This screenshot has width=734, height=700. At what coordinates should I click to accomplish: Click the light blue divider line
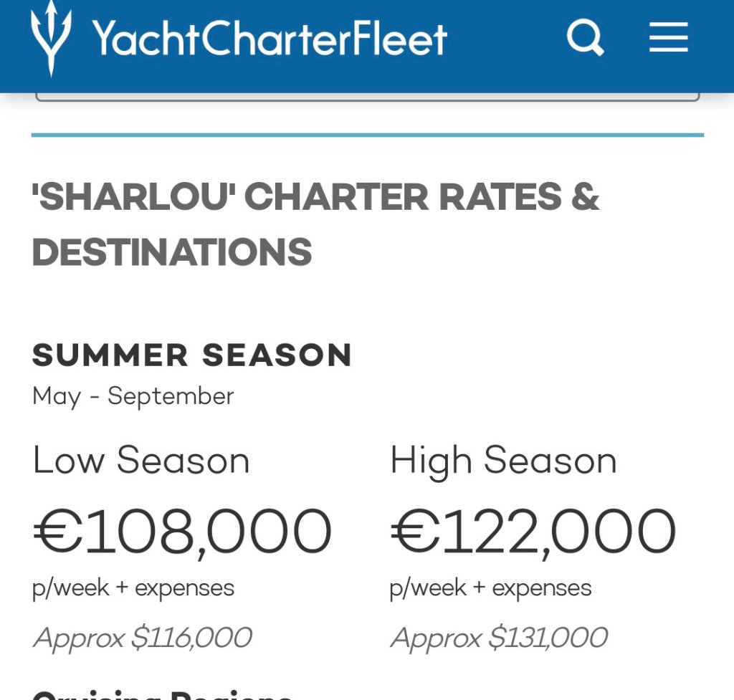click(367, 135)
